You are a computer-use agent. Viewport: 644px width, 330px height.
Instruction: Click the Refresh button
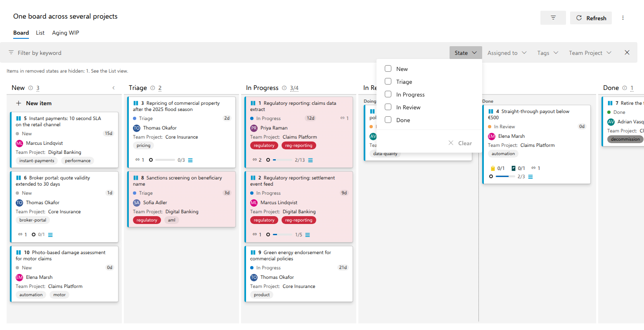[x=591, y=18]
